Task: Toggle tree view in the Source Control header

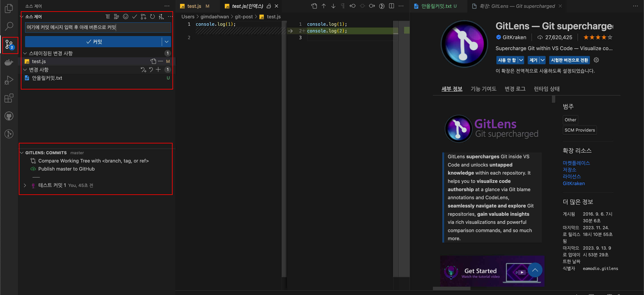Action: tap(108, 17)
